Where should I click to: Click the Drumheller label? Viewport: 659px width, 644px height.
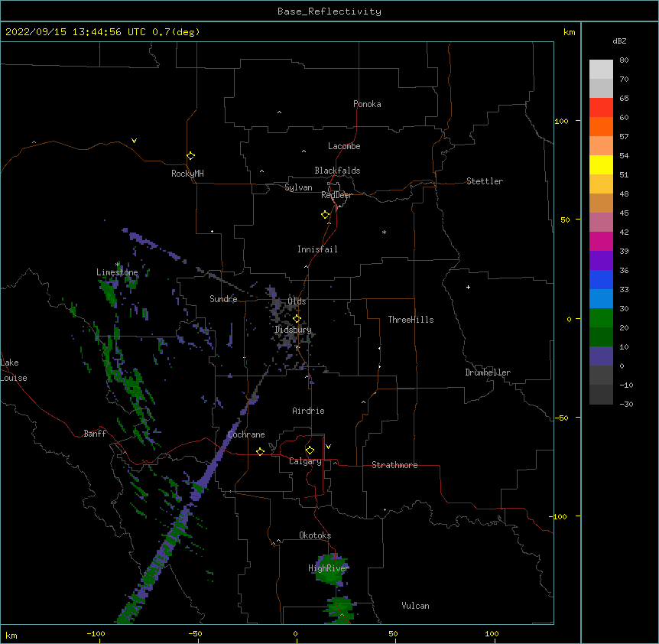(x=488, y=372)
